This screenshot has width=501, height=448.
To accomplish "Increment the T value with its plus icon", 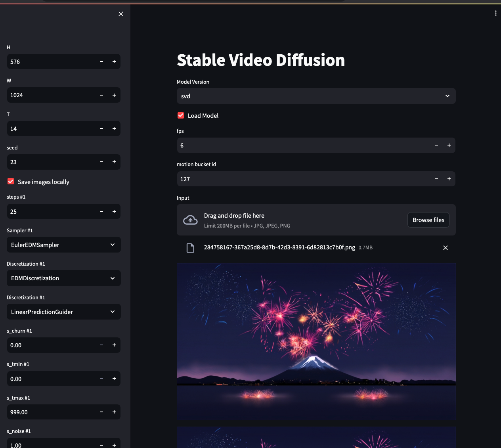I will tap(114, 128).
